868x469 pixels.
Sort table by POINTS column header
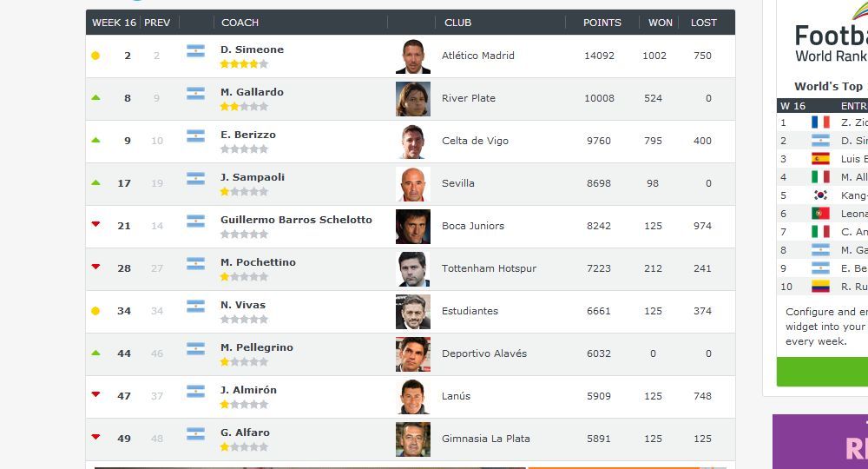coord(602,23)
